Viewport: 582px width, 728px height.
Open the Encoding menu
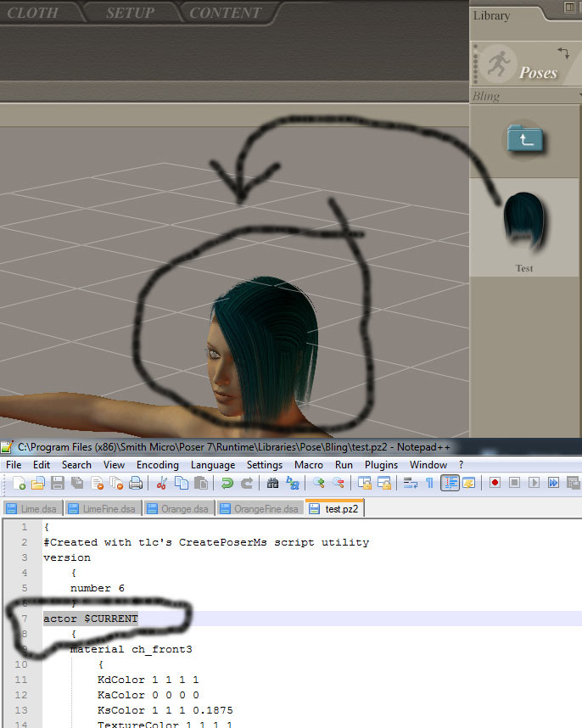157,465
